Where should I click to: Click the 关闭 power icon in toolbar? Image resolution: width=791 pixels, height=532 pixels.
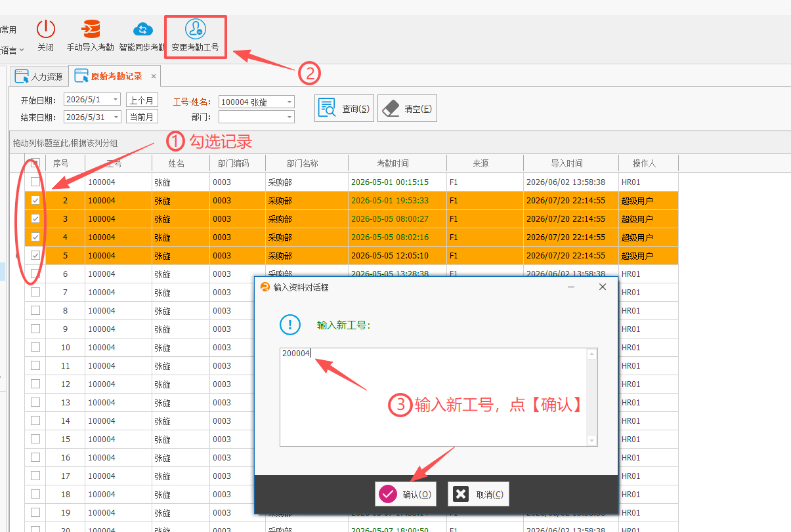pos(45,30)
